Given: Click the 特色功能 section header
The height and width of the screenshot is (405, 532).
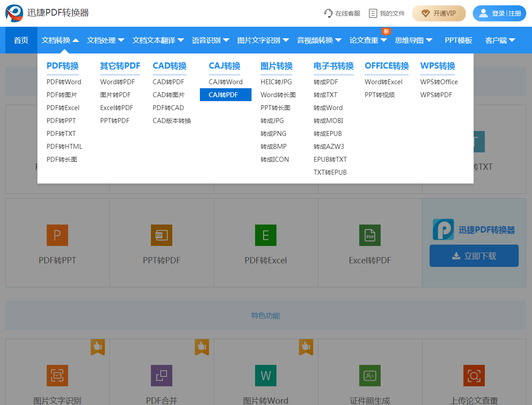Looking at the screenshot, I should tap(266, 315).
